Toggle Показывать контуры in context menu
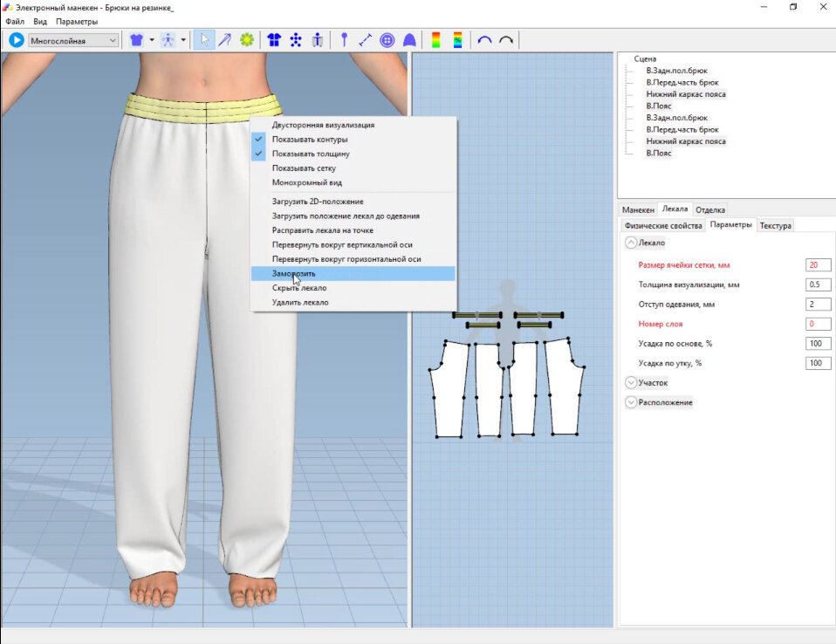 [x=353, y=139]
